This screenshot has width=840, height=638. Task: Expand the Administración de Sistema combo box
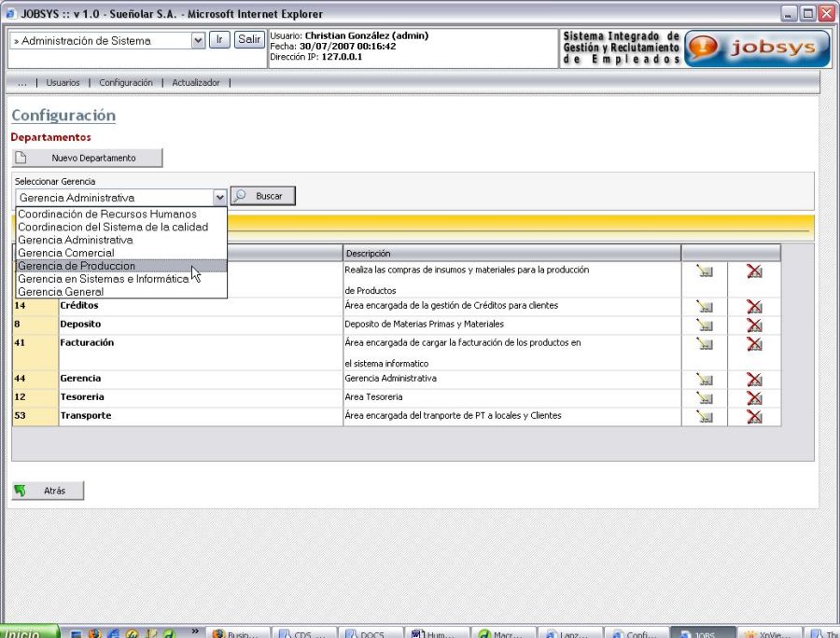pos(197,40)
